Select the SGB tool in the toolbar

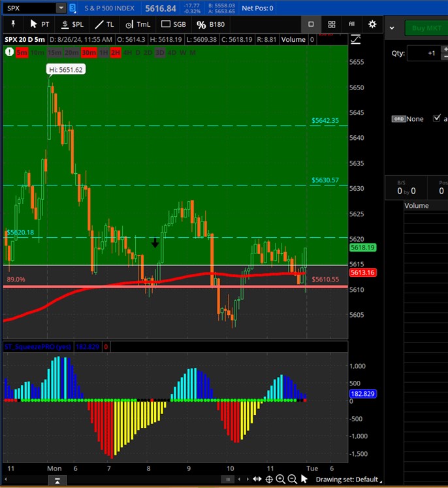[174, 24]
